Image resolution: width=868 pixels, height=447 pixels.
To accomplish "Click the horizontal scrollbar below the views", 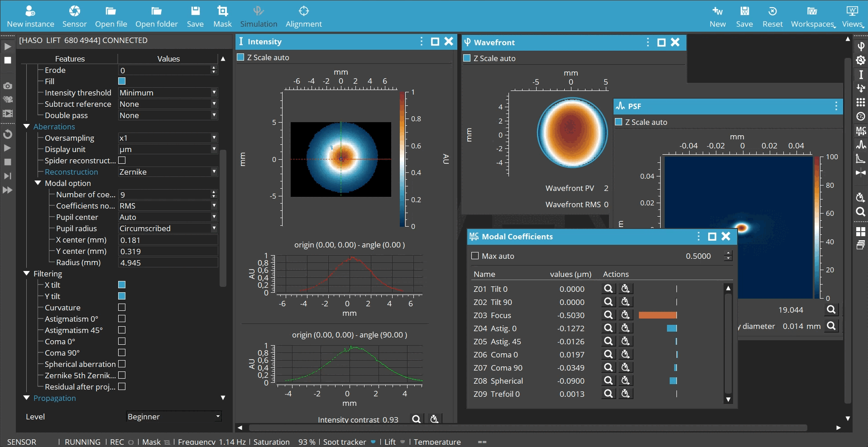I will coord(528,428).
